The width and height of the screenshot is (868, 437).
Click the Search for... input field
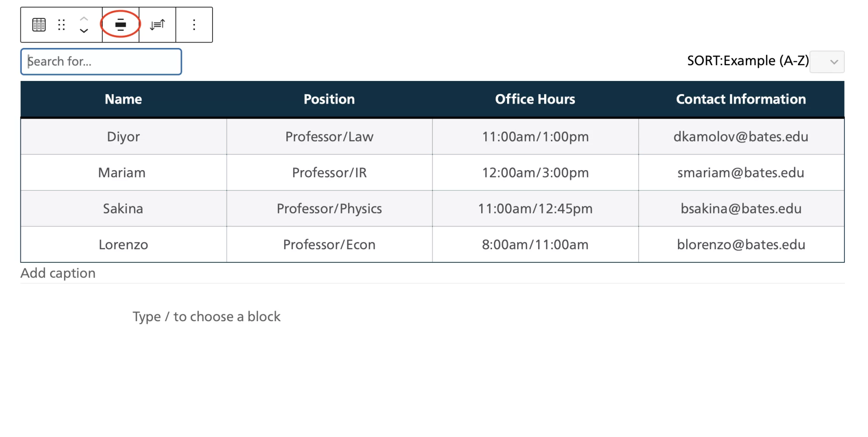(x=101, y=62)
